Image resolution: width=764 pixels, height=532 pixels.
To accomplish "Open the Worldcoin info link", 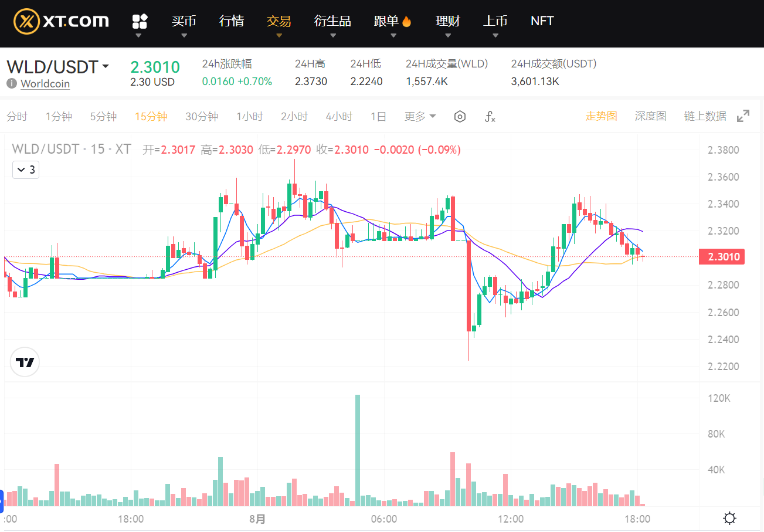I will (x=45, y=84).
